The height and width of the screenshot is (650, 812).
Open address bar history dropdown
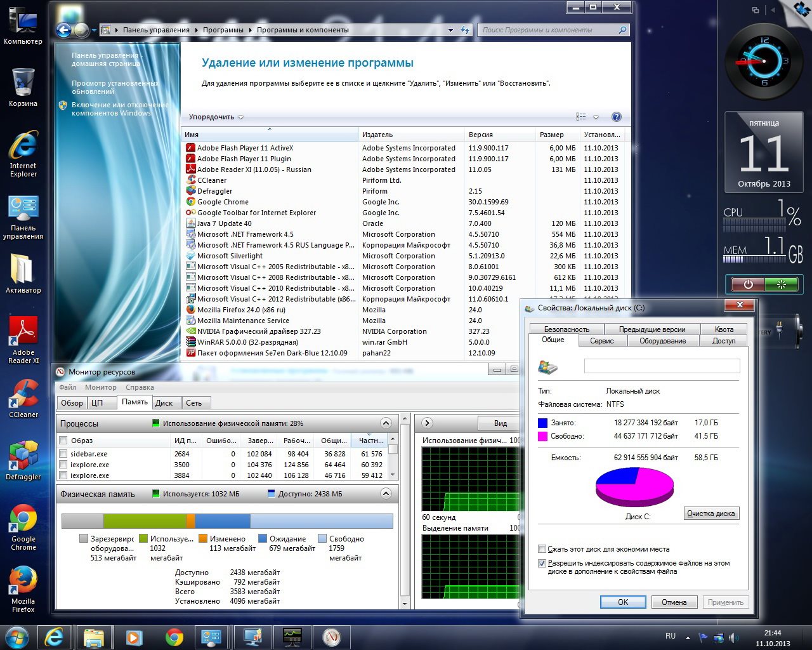coord(450,30)
